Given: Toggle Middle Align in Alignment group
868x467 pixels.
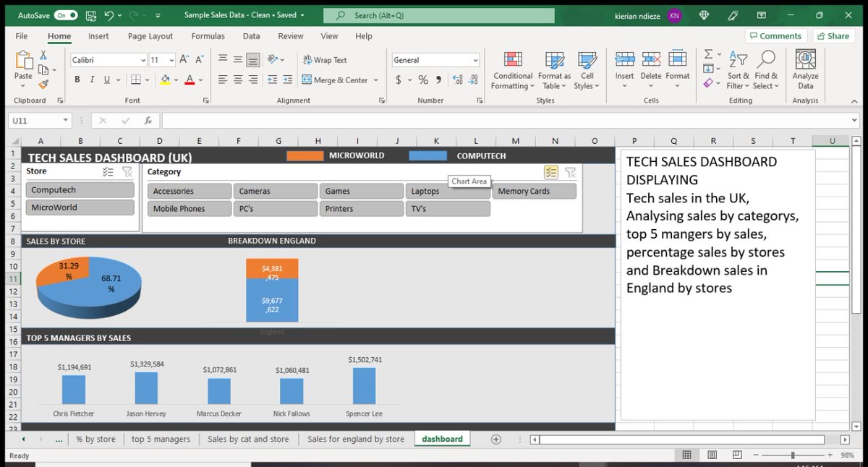Looking at the screenshot, I should tap(238, 60).
